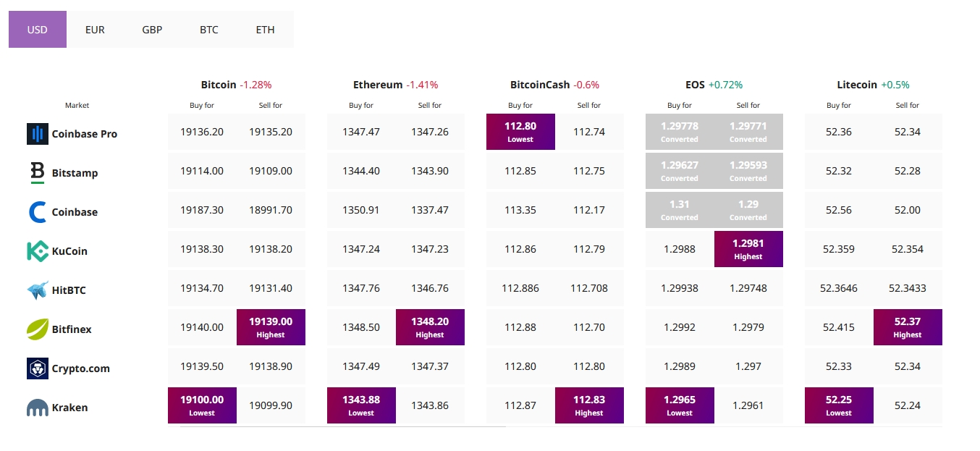Select the GBP currency tab
The width and height of the screenshot is (980, 451).
click(152, 30)
